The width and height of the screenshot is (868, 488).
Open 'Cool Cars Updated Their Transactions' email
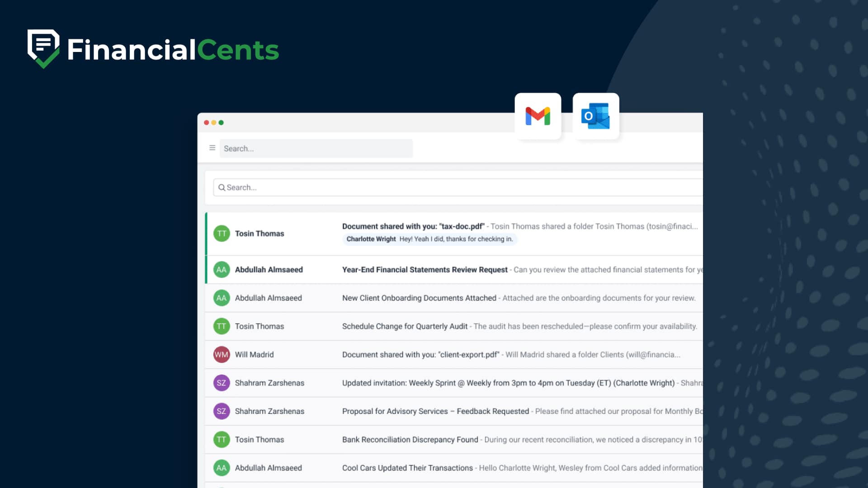coord(454,468)
